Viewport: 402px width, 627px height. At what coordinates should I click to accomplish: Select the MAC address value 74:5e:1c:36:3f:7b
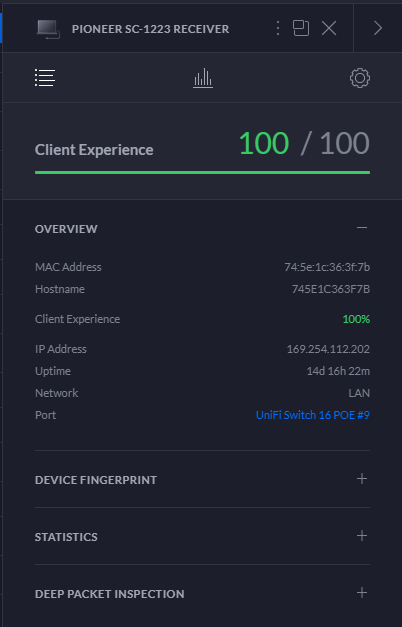point(327,267)
